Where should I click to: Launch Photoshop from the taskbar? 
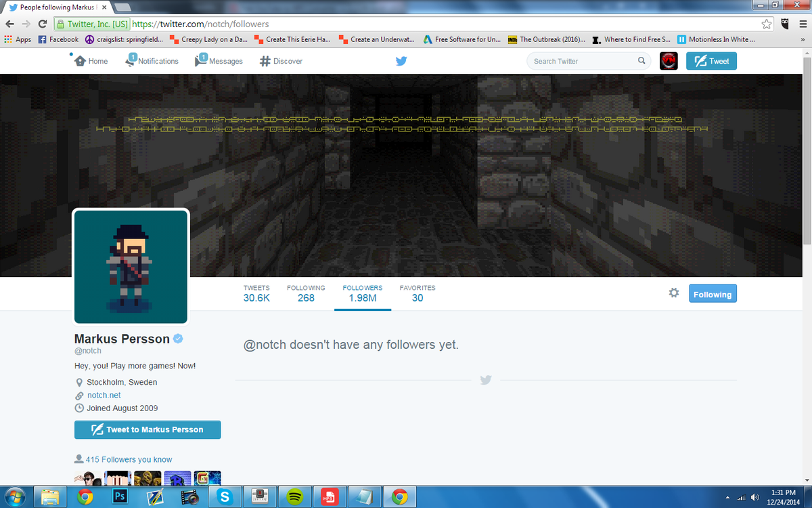tap(120, 496)
